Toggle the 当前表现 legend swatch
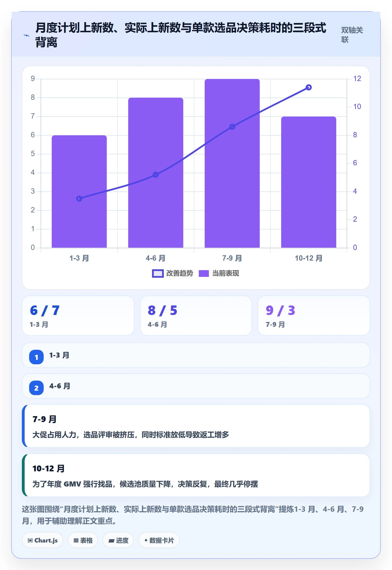 (204, 274)
